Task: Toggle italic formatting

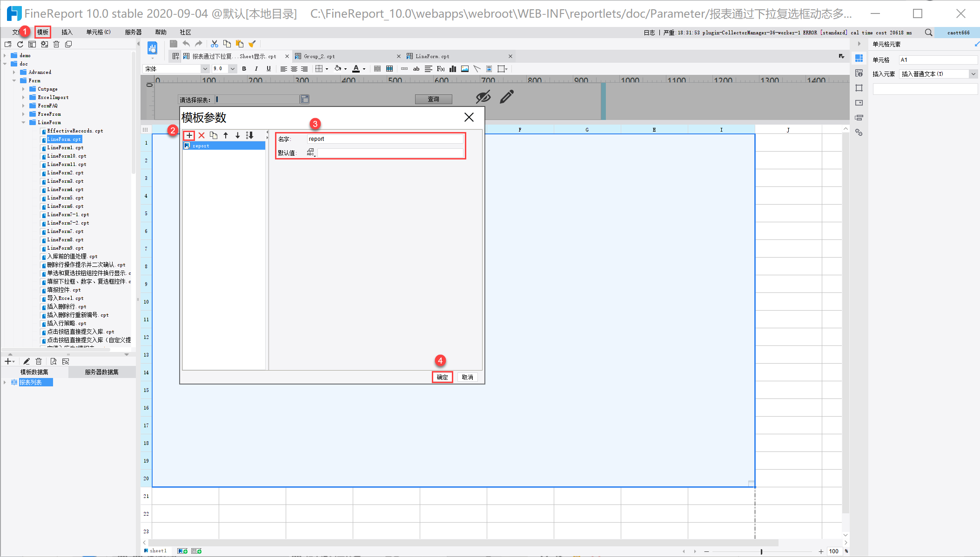Action: (x=256, y=69)
